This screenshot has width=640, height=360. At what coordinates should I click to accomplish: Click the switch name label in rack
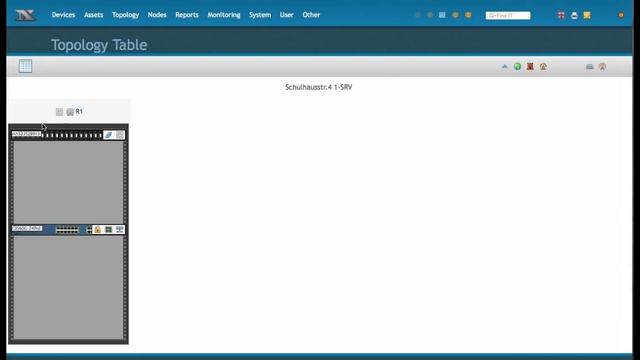pos(27,228)
